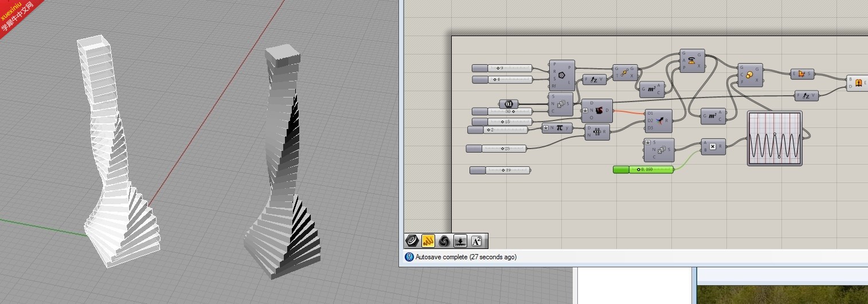
Task: Click the download-arrow icon in the canvas toolbar
Action: (x=460, y=241)
